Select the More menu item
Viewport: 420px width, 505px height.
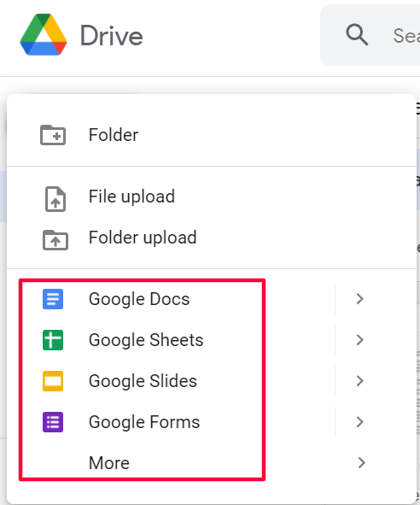pyautogui.click(x=212, y=463)
